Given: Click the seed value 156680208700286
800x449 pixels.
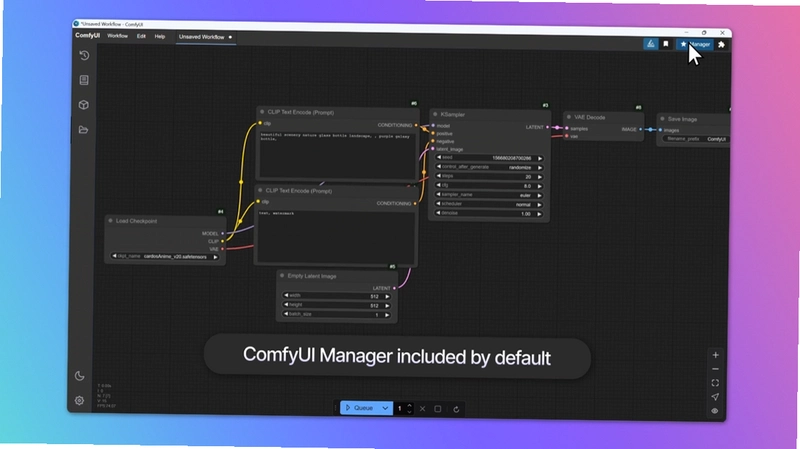Looking at the screenshot, I should (x=511, y=159).
